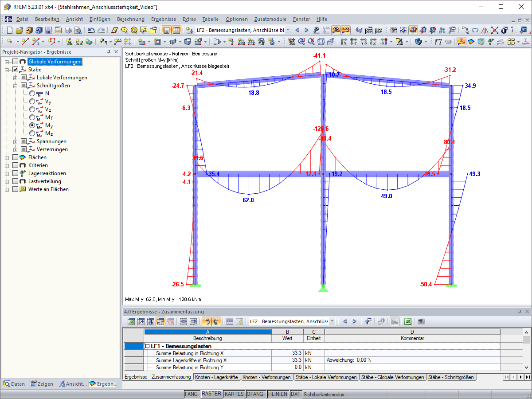Go to next load case in toolbar
This screenshot has height=399, width=532.
coord(306,30)
